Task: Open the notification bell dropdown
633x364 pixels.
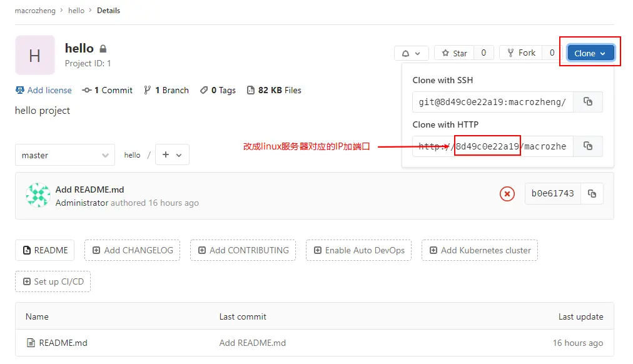Action: pos(412,53)
